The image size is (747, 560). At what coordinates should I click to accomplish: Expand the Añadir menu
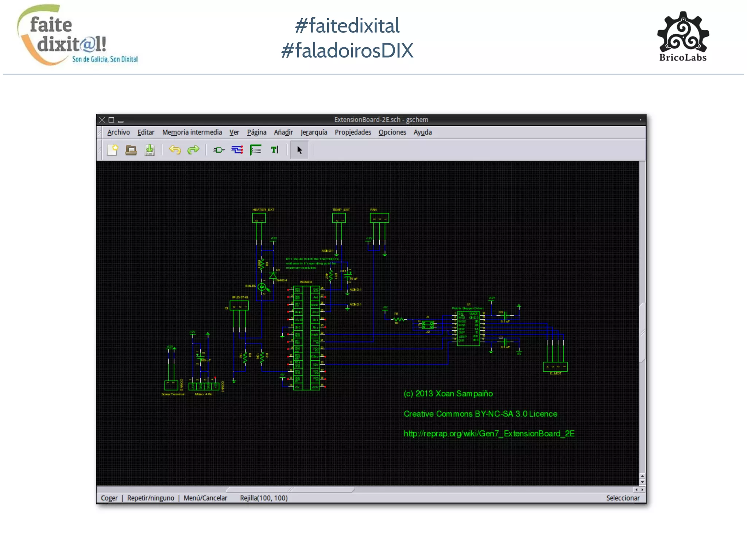pos(283,132)
